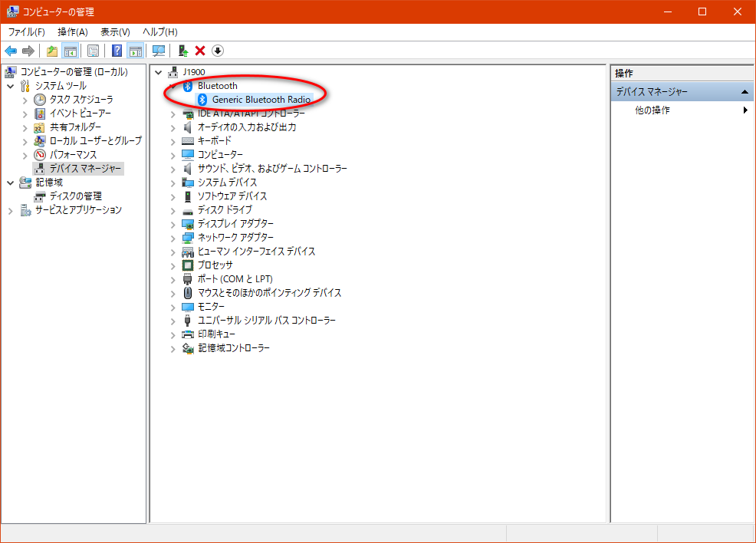The height and width of the screenshot is (543, 756).
Task: Expand the ディスプレイ アダプター node
Action: [173, 224]
